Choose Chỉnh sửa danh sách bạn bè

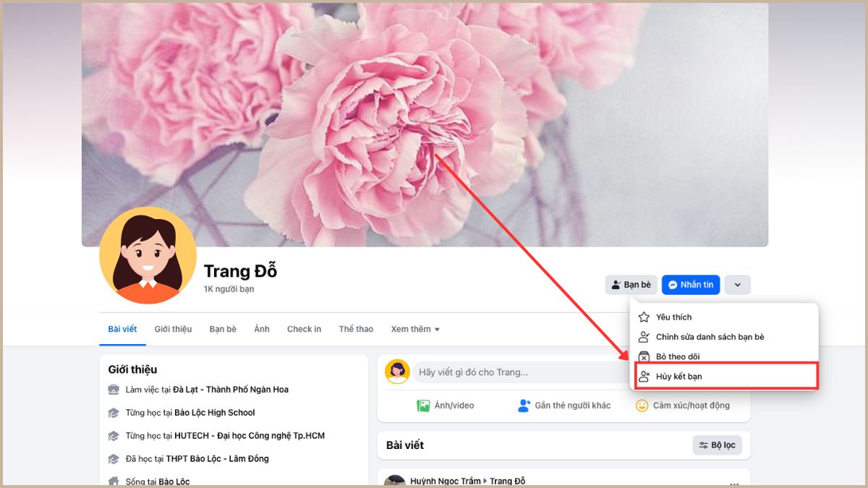pos(724,337)
